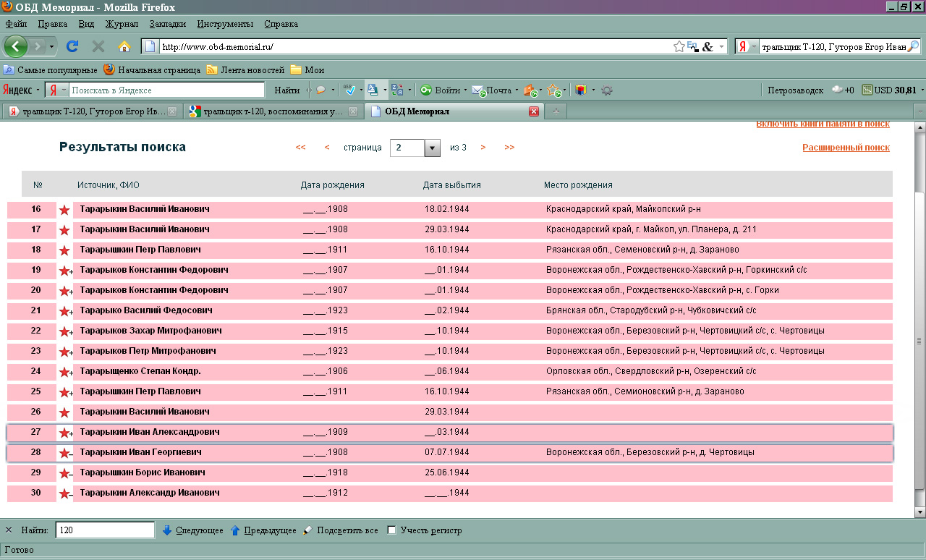Viewport: 926px width, 560px height.
Task: Open the page number dropdown
Action: click(x=432, y=148)
